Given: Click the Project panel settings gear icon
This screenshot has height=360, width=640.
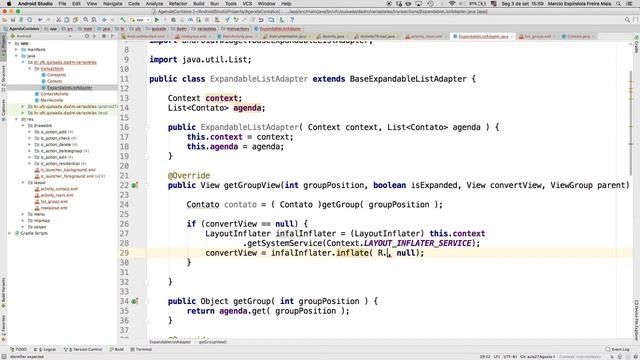Looking at the screenshot, I should coord(103,36).
